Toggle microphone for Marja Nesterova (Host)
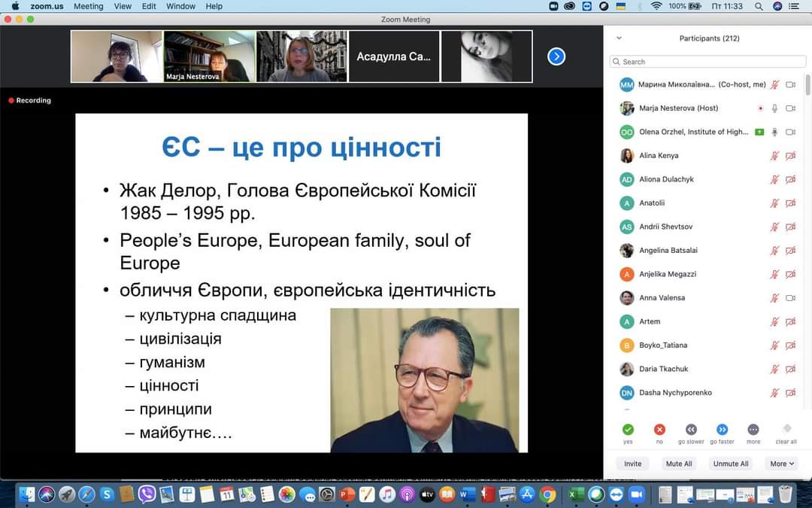Image resolution: width=812 pixels, height=508 pixels. coord(774,108)
